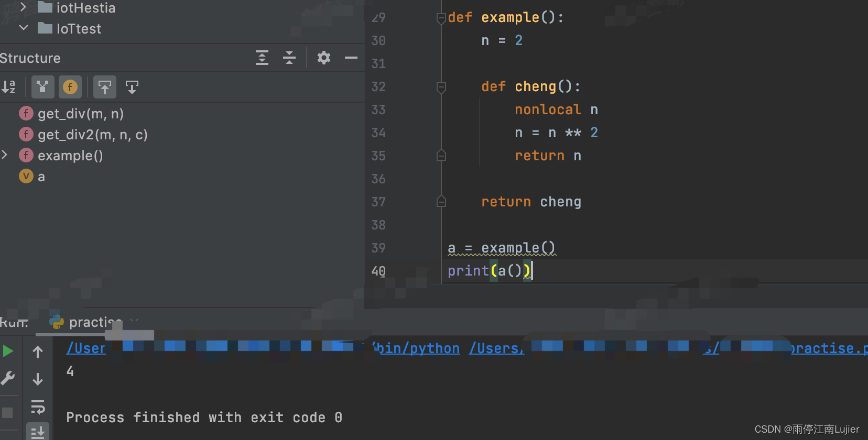Viewport: 868px width, 440px height.
Task: Toggle soft-wrap in run console
Action: [38, 406]
